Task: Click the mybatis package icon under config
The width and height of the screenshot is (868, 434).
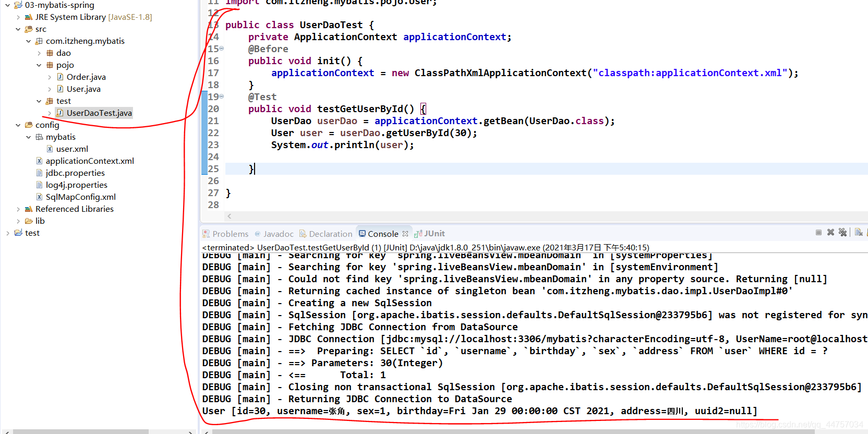Action: [x=39, y=137]
